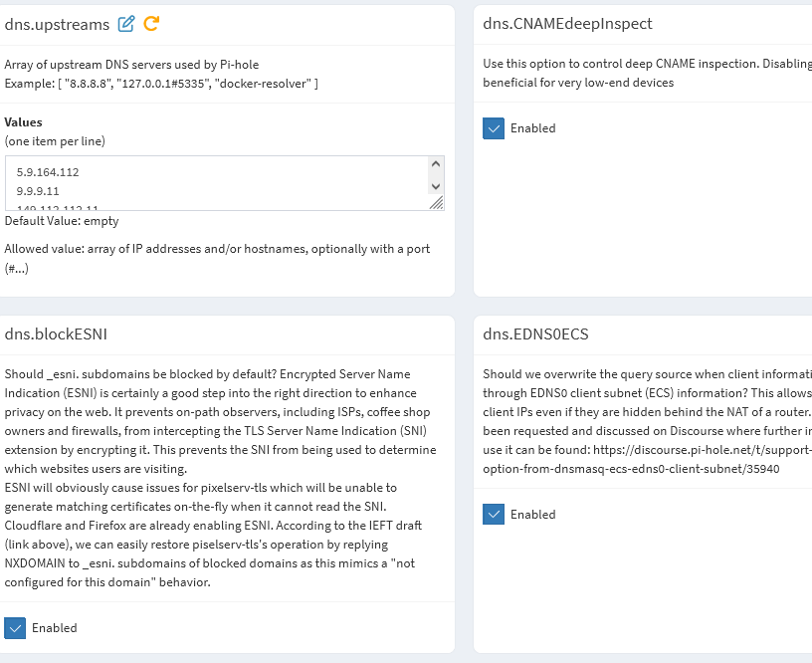Click the down arrow of the Values scrollbar
The width and height of the screenshot is (812, 663).
click(x=435, y=186)
